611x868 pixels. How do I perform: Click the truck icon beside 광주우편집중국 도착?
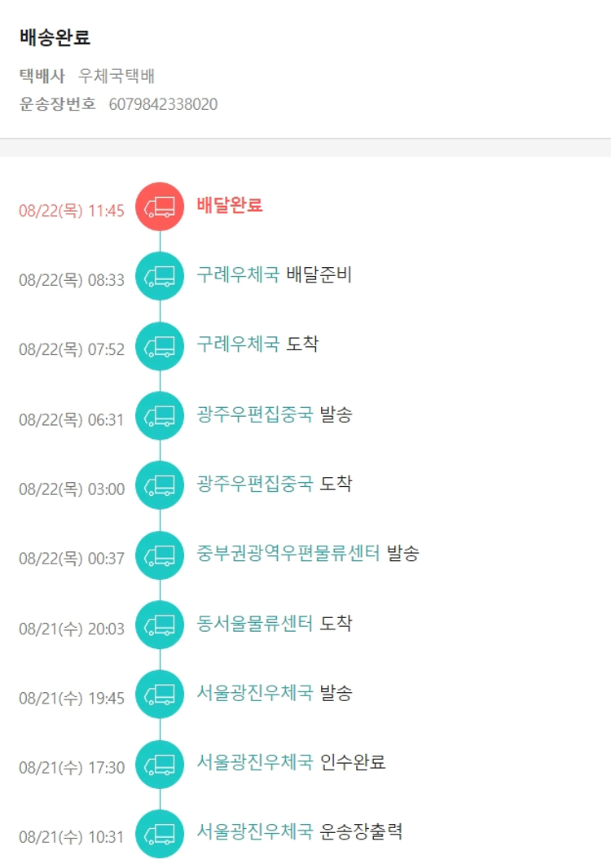(160, 485)
